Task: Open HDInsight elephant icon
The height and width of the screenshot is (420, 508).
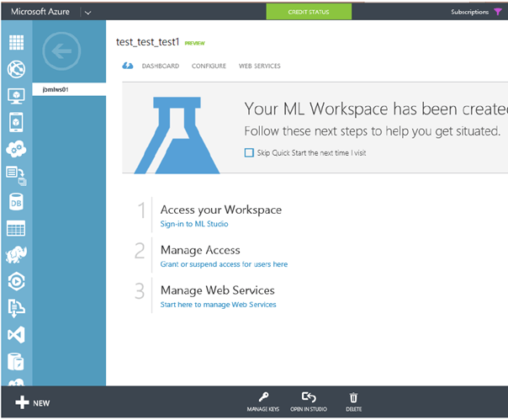Action: coord(16,254)
